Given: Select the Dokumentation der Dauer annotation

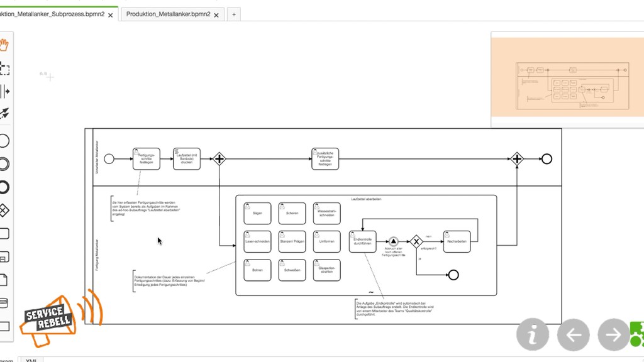Looking at the screenshot, I should click(x=169, y=281).
